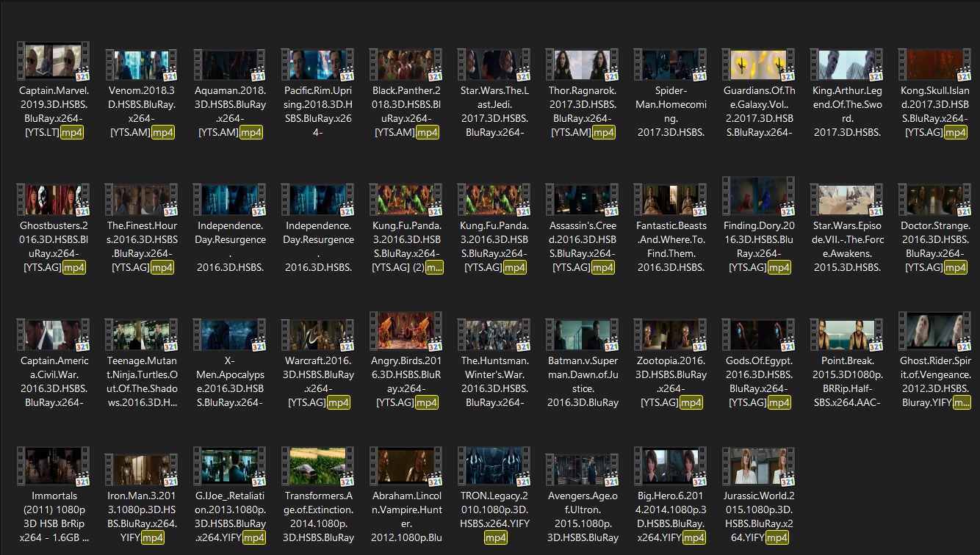
Task: Select the Transformers.Age.of.Extinction thumbnail
Action: click(x=317, y=466)
